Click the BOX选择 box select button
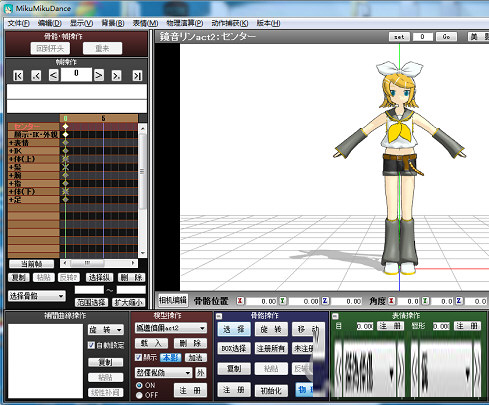The width and height of the screenshot is (489, 405). 234,349
